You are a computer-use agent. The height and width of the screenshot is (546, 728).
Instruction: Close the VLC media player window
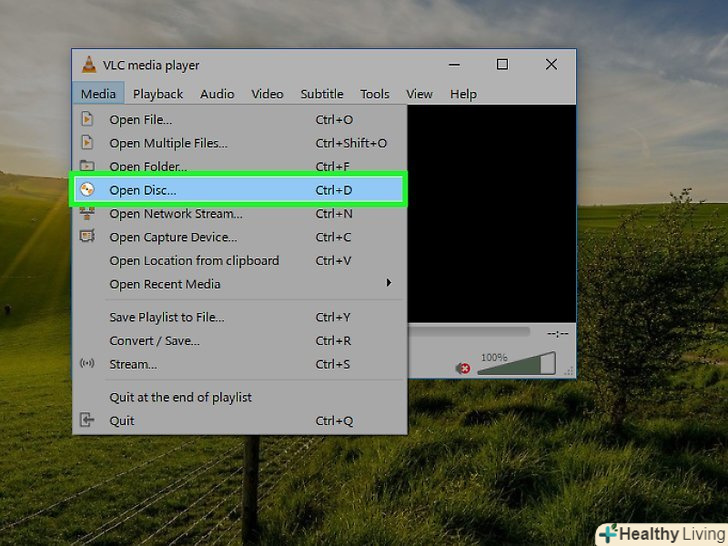[x=551, y=65]
